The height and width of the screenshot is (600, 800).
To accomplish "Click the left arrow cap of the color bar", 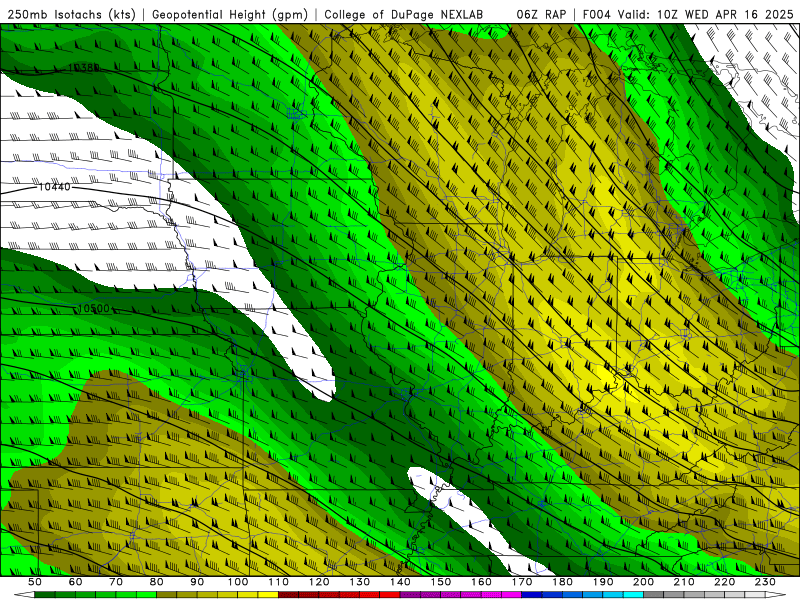I will 24,594.
